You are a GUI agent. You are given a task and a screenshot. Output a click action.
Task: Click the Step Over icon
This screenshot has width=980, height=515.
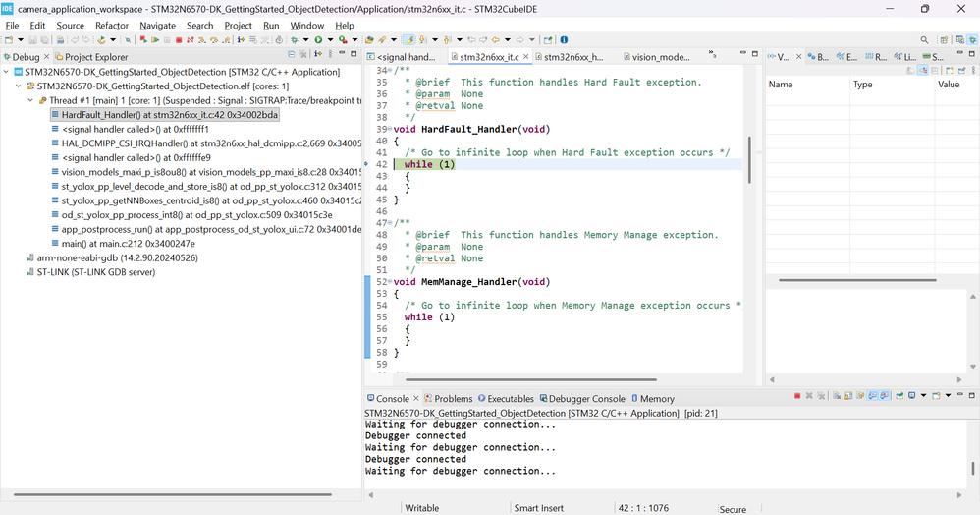coord(214,40)
